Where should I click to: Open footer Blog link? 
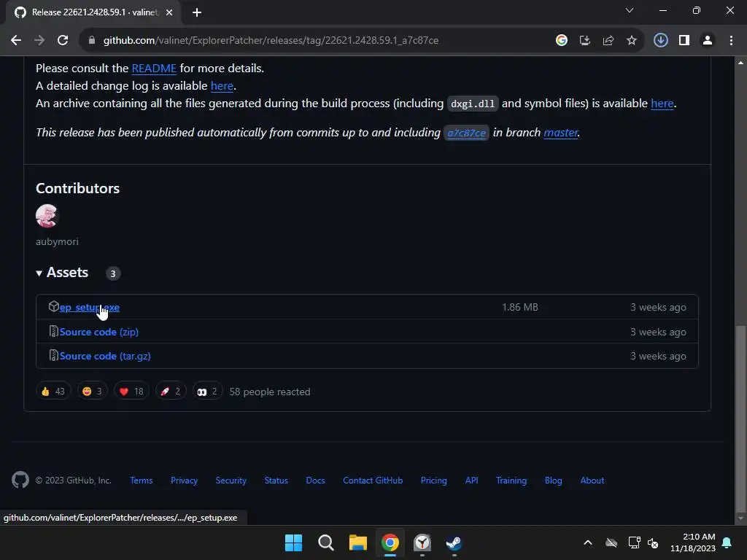click(x=553, y=481)
